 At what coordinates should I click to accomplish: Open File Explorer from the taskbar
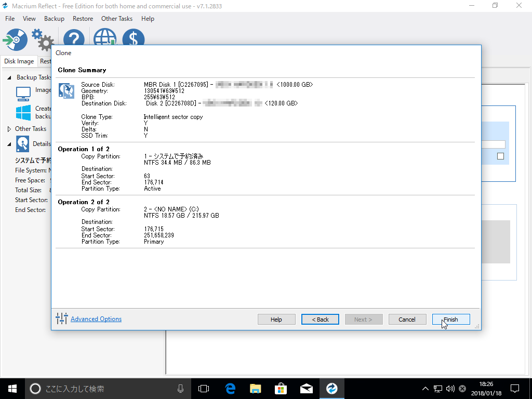(256, 389)
